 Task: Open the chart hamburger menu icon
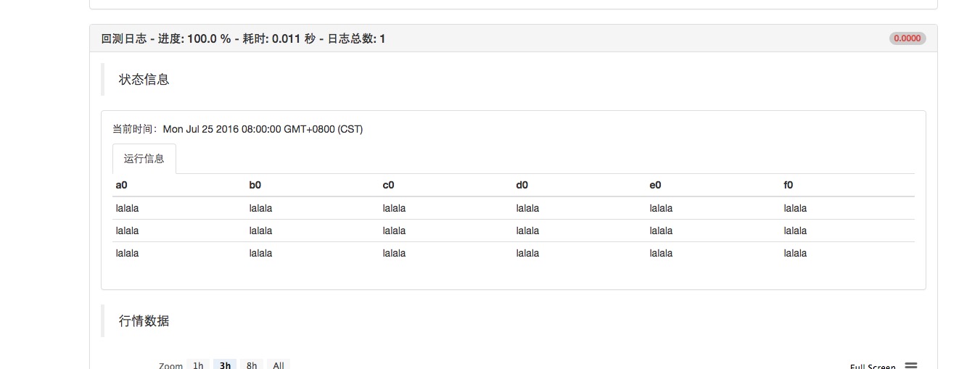pyautogui.click(x=911, y=365)
